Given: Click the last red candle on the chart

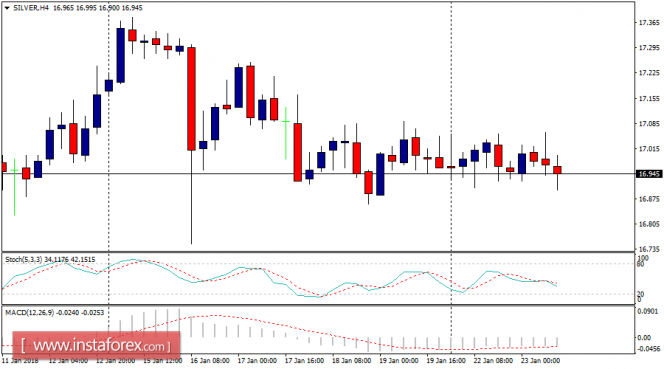Looking at the screenshot, I should coord(557,170).
